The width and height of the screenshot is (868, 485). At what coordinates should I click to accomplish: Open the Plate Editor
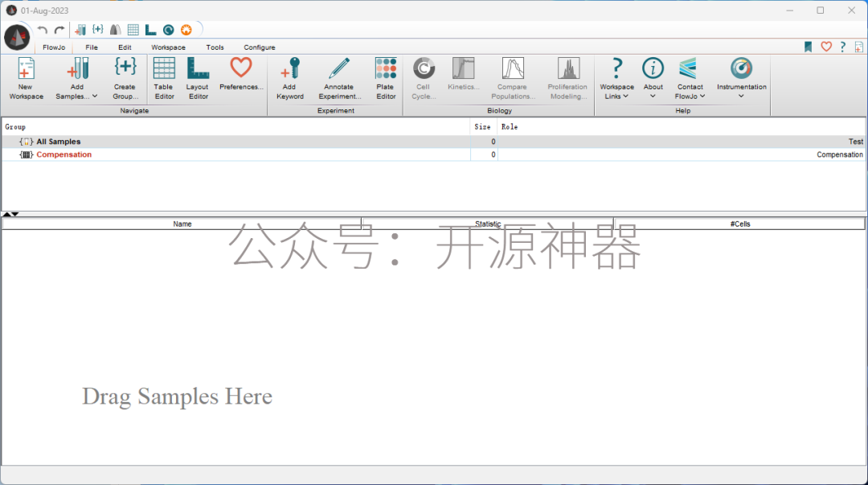pos(386,79)
